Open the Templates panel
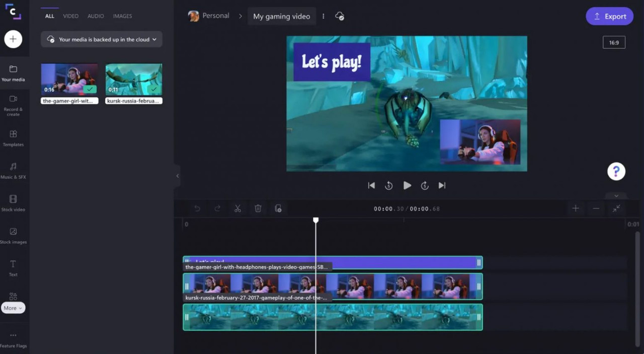644x354 pixels. coord(13,138)
